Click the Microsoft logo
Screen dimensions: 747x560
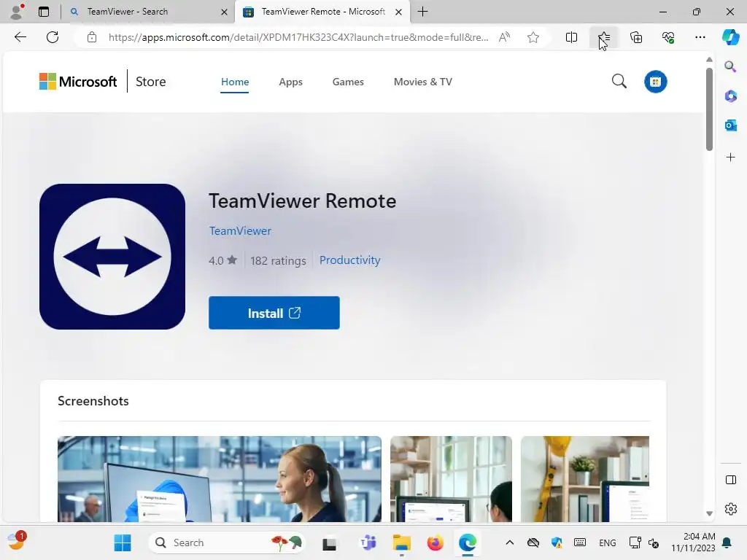click(x=78, y=82)
